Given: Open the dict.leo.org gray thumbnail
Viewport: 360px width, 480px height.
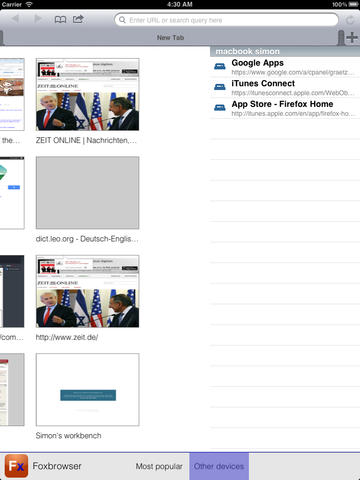Looking at the screenshot, I should 88,193.
